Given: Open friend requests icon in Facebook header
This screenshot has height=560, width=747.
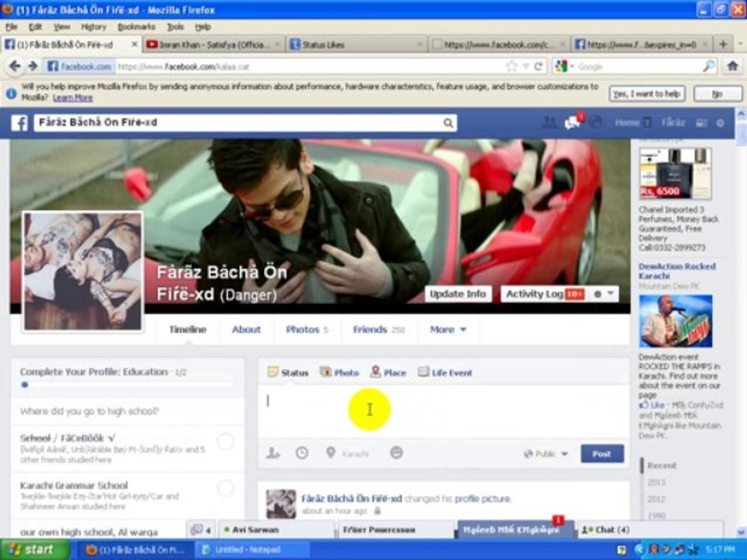Looking at the screenshot, I should click(549, 123).
